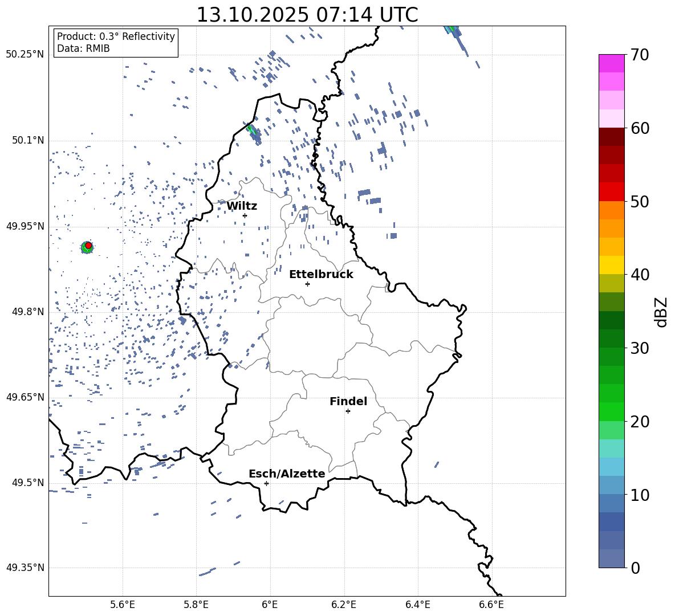Click the dBZ colorbar axis label

point(661,312)
